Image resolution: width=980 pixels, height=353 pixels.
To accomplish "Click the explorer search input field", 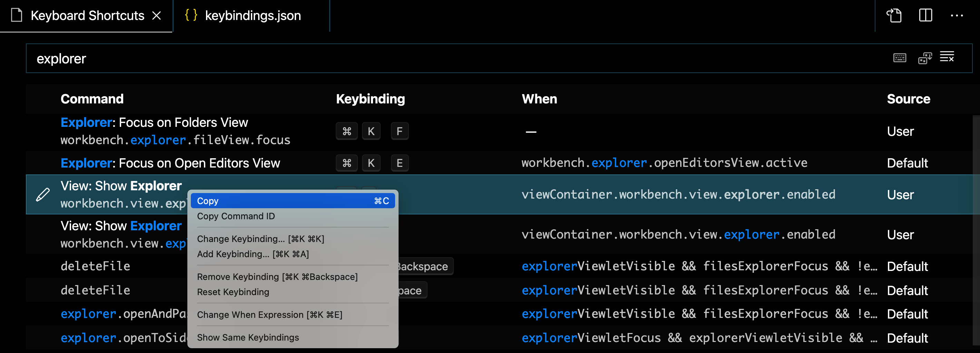I will (457, 59).
